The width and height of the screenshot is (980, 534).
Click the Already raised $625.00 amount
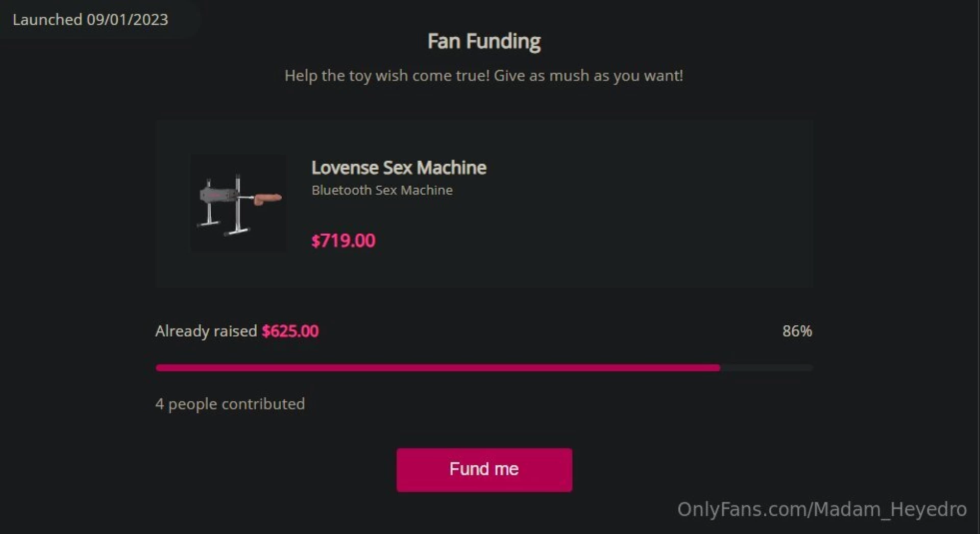coord(236,331)
